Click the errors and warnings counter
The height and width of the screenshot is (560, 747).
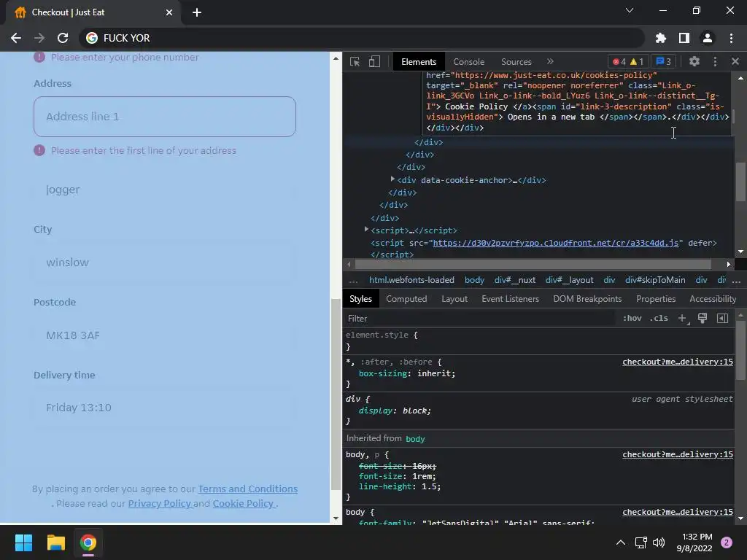coord(628,61)
